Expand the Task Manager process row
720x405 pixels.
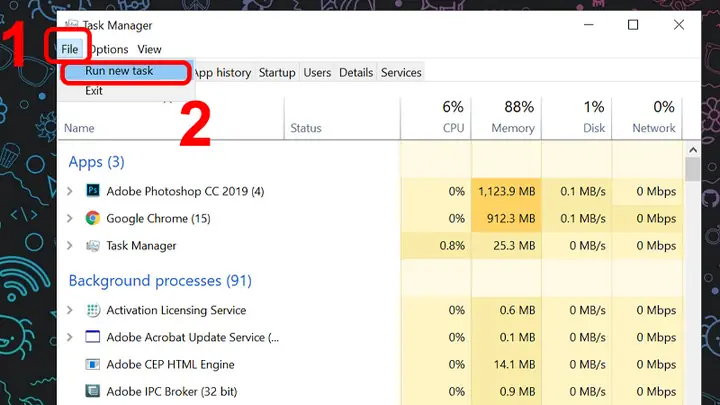pos(70,246)
